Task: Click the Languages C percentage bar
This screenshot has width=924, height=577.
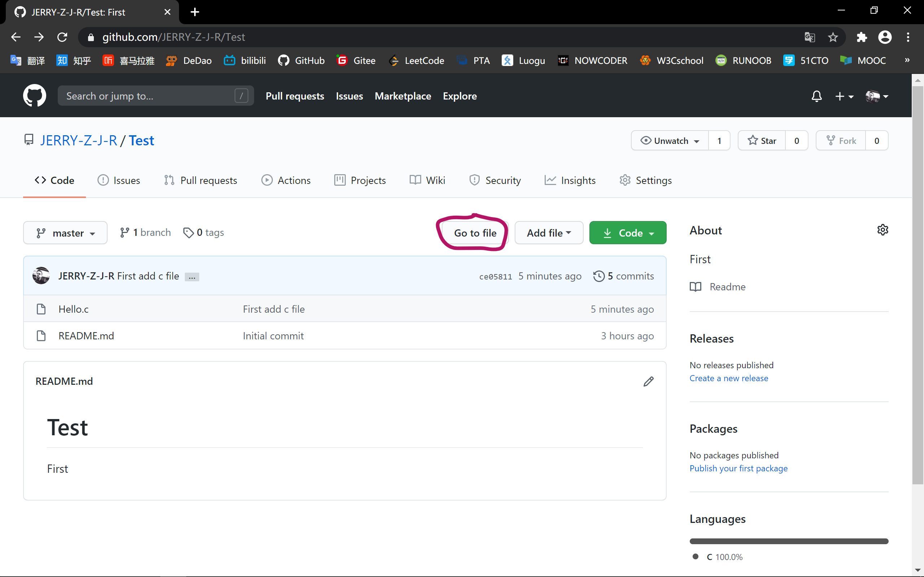Action: [x=788, y=541]
